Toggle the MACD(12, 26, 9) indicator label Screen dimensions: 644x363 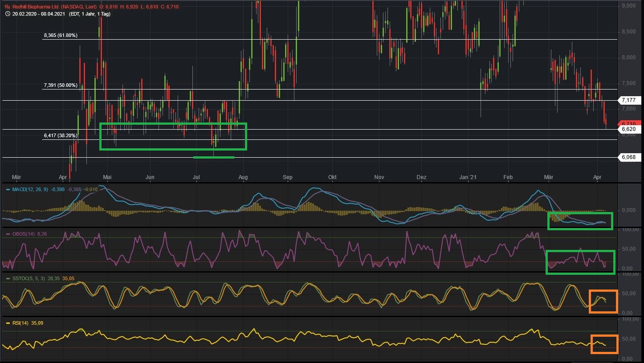pyautogui.click(x=30, y=190)
